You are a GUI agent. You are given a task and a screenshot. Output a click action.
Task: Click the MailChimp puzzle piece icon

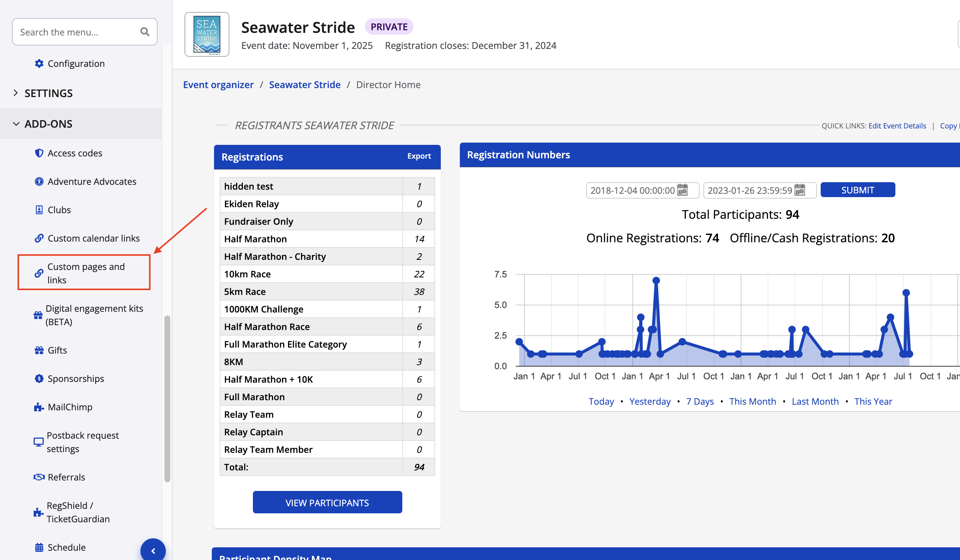pyautogui.click(x=39, y=407)
